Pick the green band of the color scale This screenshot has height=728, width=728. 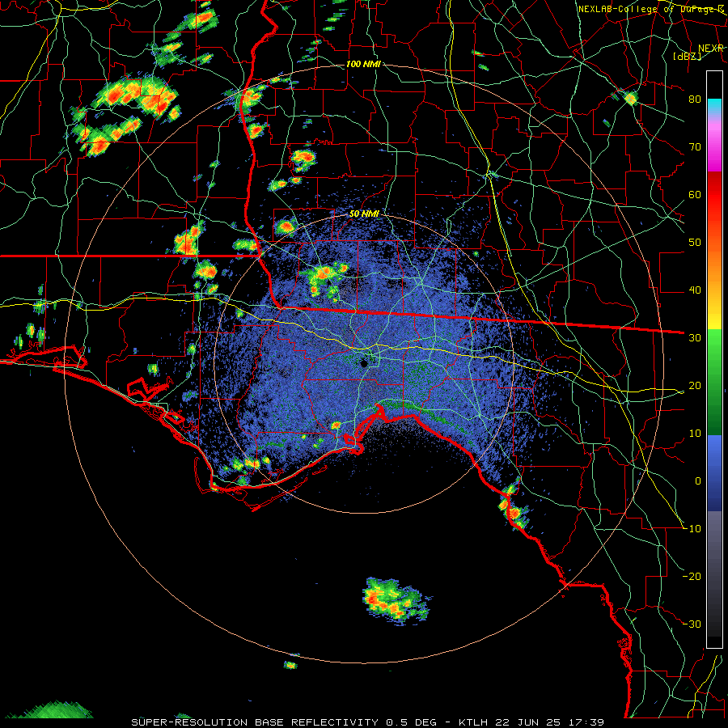(714, 381)
